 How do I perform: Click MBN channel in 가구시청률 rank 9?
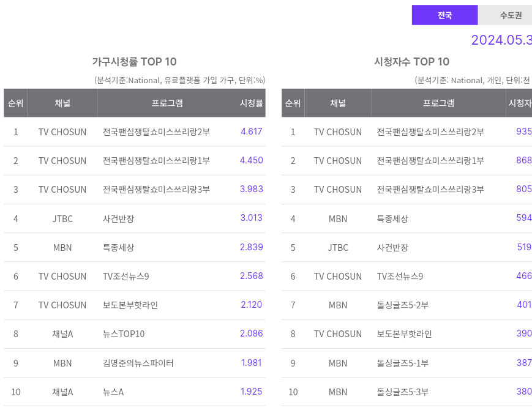point(62,363)
